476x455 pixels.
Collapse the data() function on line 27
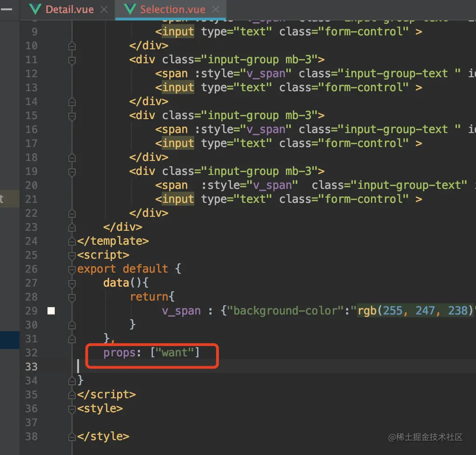[72, 283]
